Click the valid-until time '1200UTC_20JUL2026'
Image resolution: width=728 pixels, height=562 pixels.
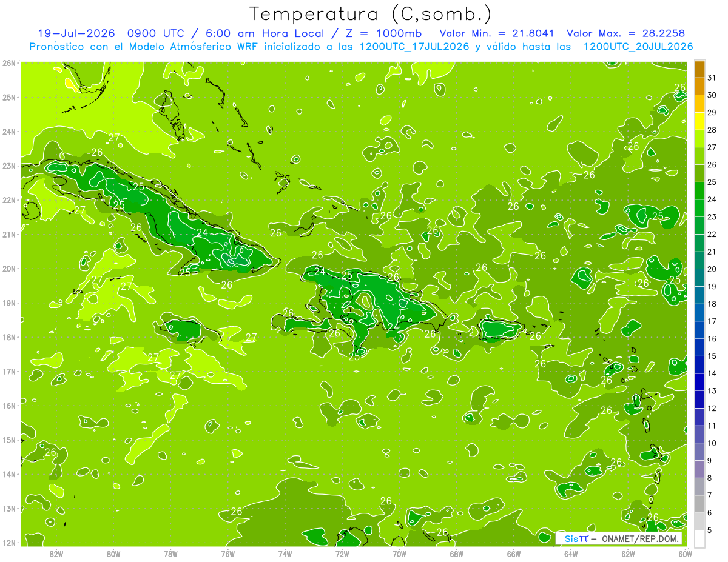[x=638, y=46]
